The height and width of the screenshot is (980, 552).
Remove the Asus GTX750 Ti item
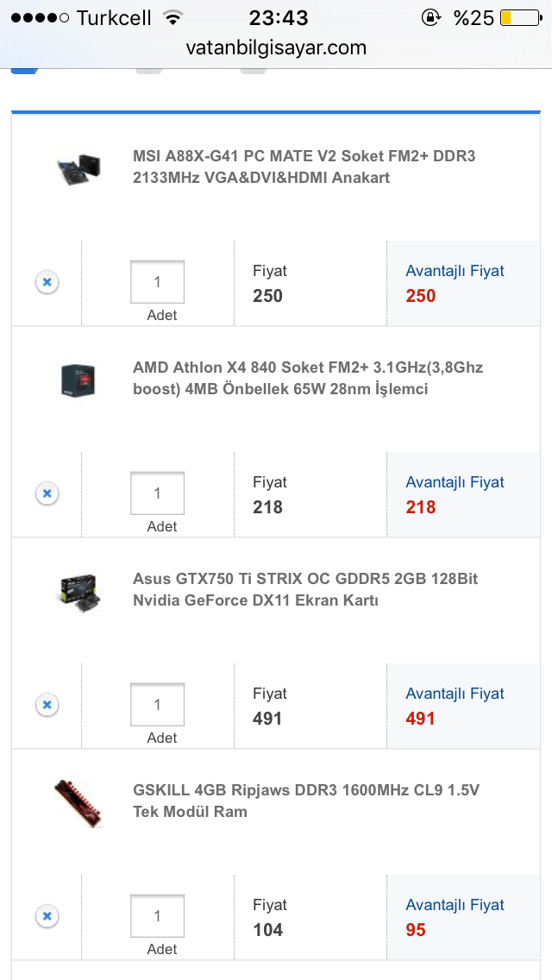tap(47, 705)
